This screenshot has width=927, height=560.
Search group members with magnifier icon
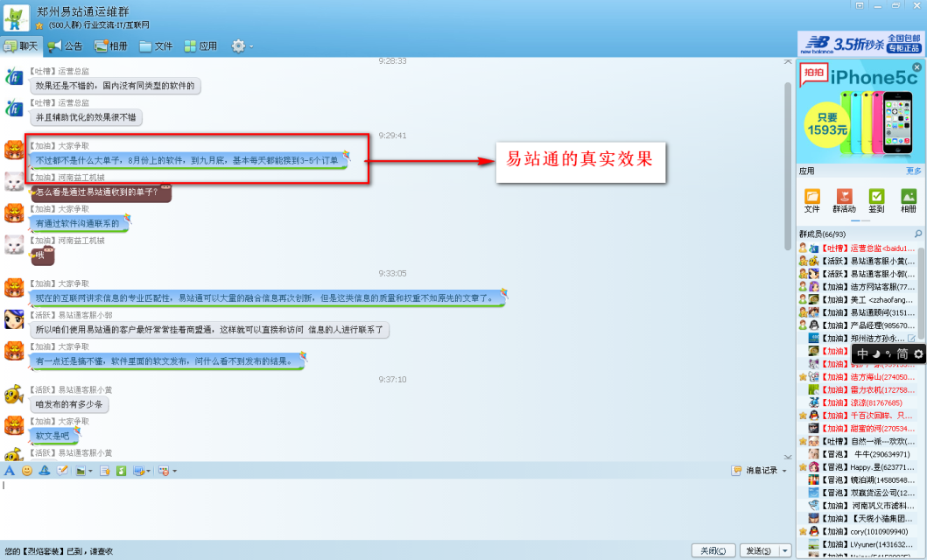pyautogui.click(x=917, y=234)
